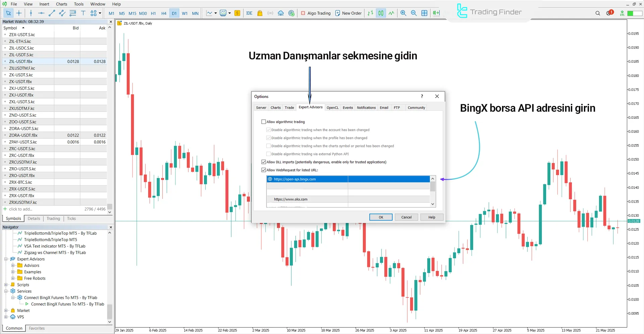Select the Trendline drawing tool

[x=52, y=13]
